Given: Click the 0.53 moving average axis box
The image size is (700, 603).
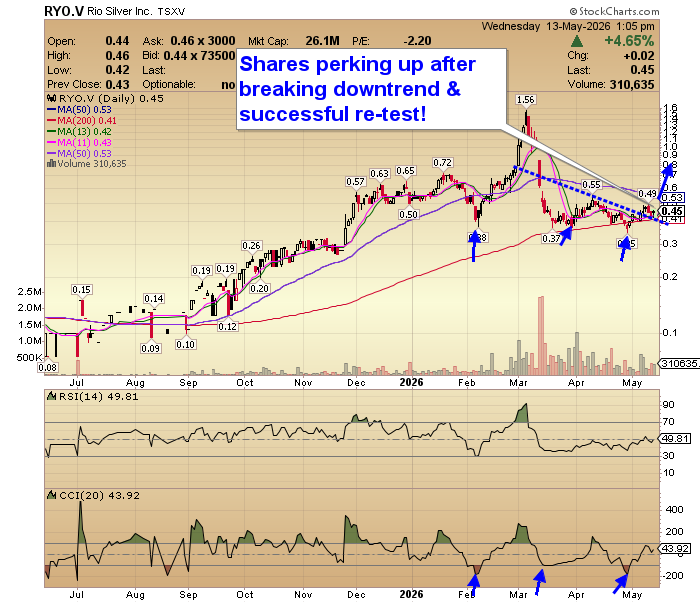Looking at the screenshot, I should point(673,198).
